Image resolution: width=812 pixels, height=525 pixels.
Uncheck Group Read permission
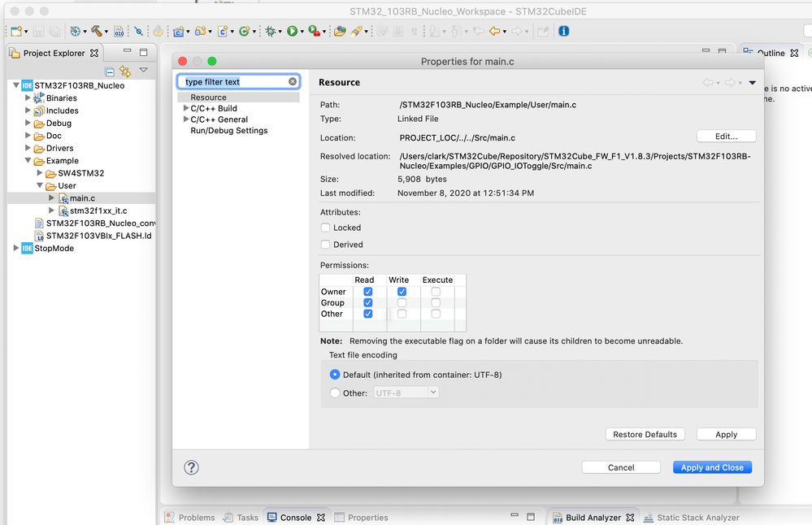coord(367,302)
